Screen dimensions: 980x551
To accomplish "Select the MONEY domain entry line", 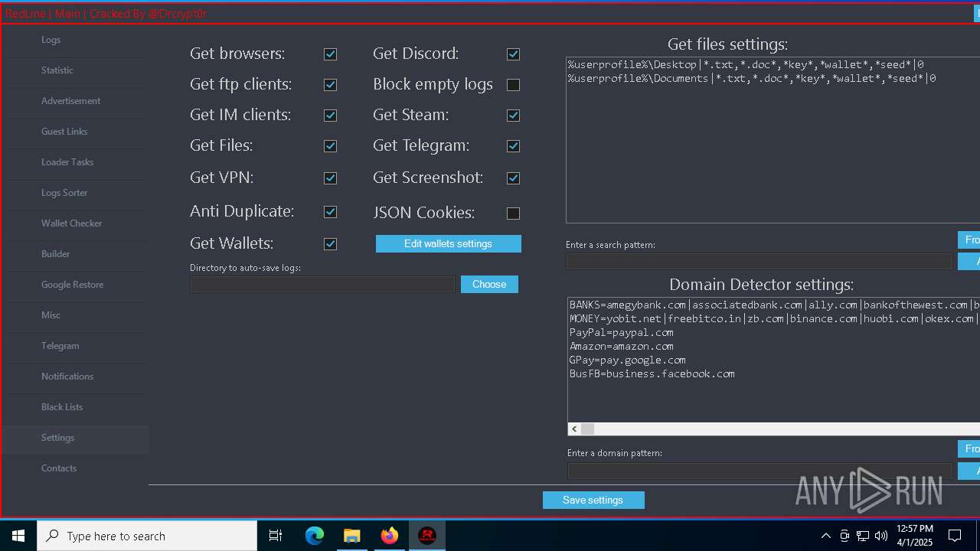I will [x=774, y=318].
